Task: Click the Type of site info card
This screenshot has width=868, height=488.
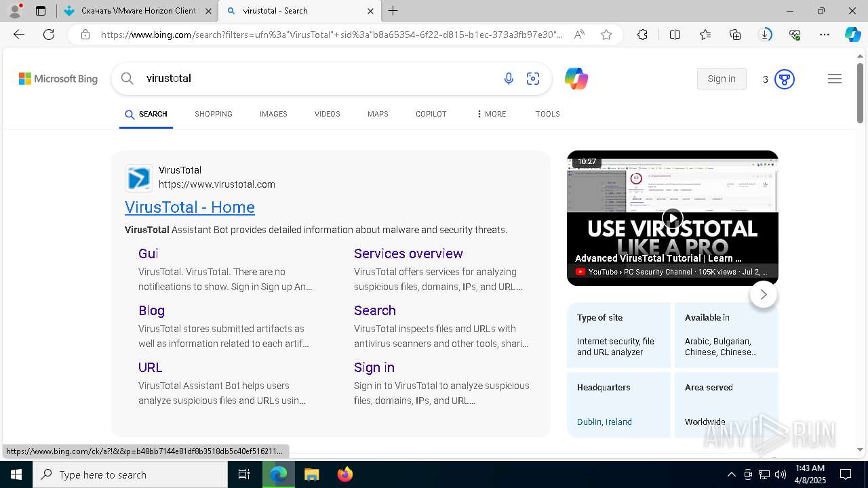Action: [618, 335]
